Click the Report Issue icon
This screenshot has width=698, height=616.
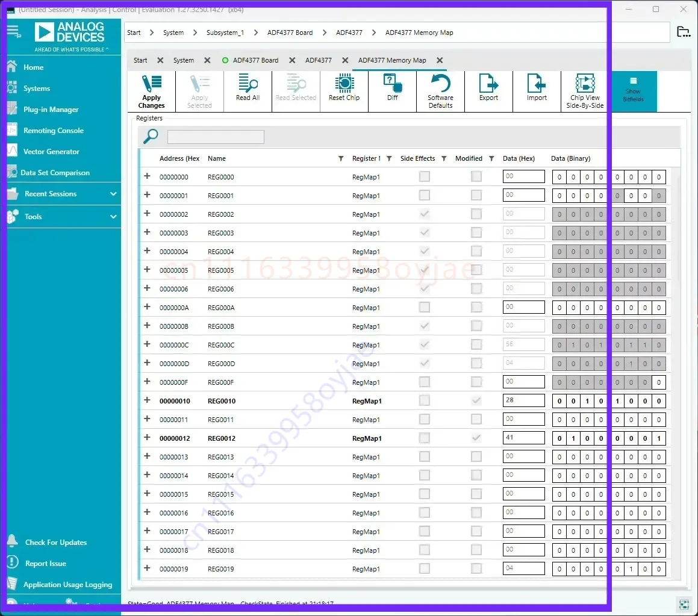(x=13, y=562)
